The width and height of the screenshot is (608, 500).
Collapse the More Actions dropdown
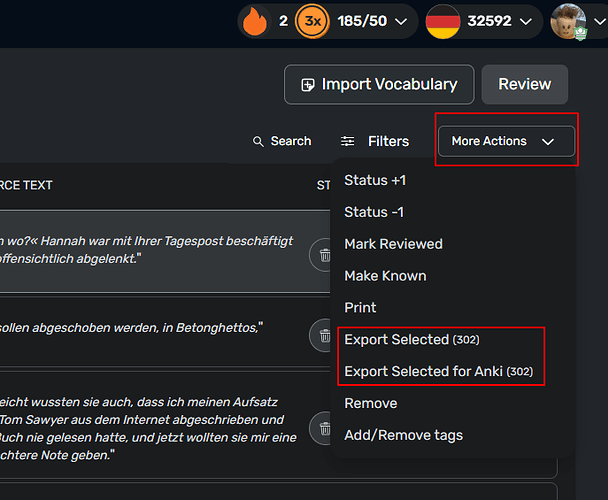tap(506, 141)
